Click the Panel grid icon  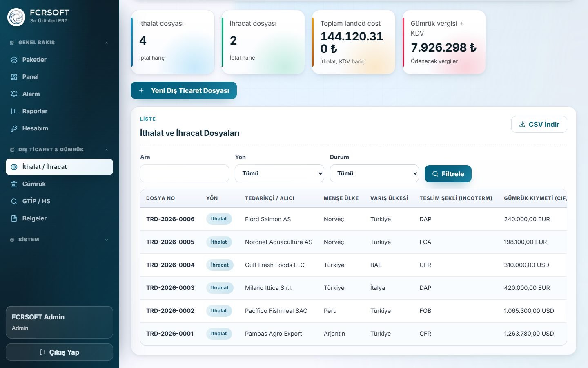tap(14, 77)
